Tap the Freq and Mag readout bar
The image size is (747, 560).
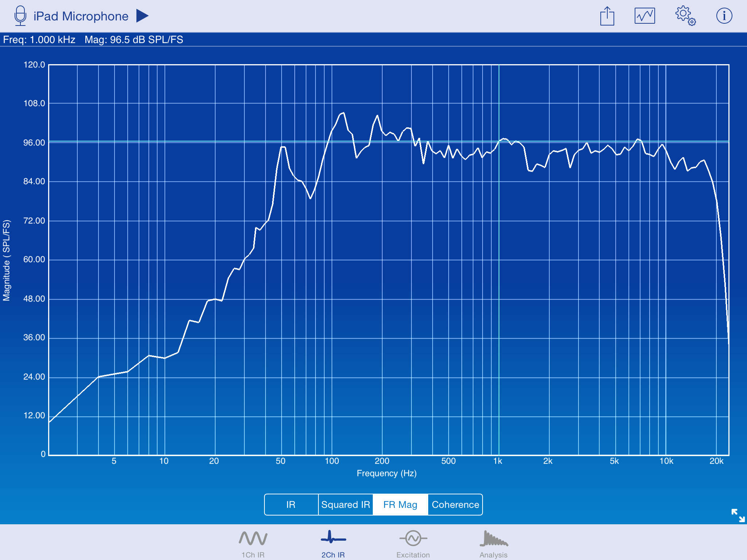click(x=93, y=40)
